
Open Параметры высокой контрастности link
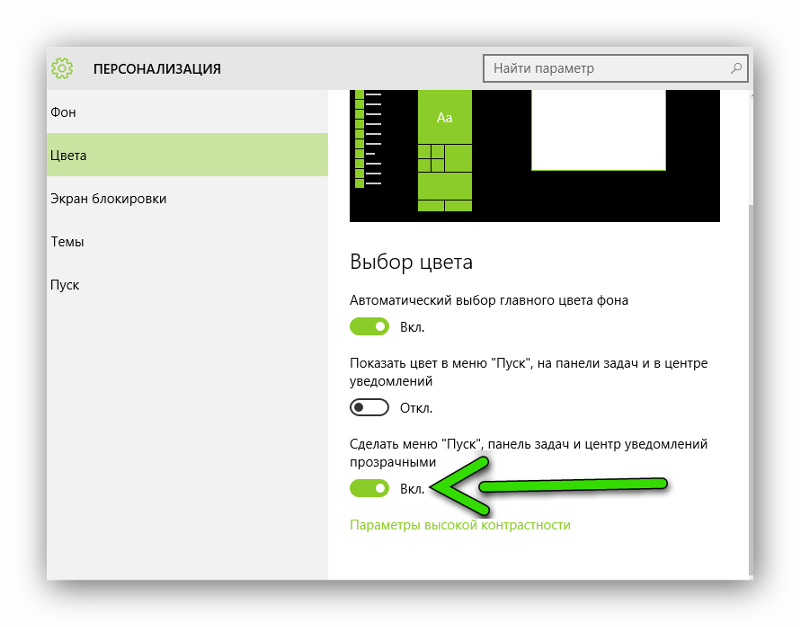tap(460, 525)
